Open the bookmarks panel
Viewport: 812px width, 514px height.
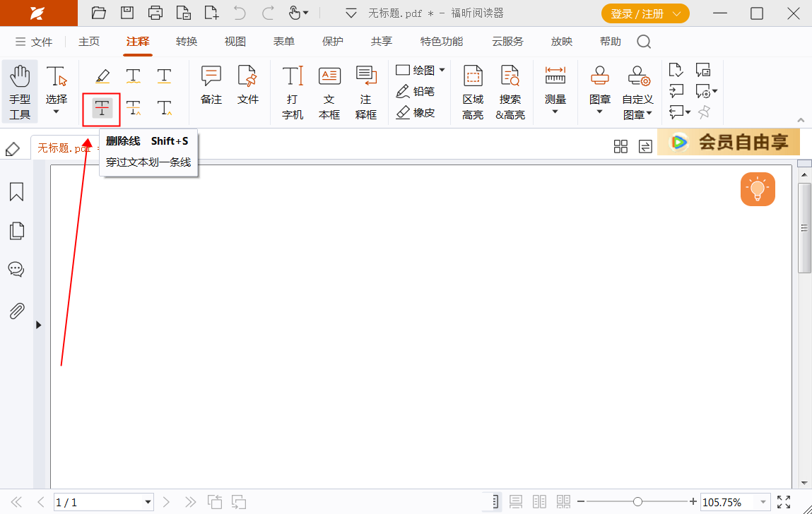click(16, 192)
